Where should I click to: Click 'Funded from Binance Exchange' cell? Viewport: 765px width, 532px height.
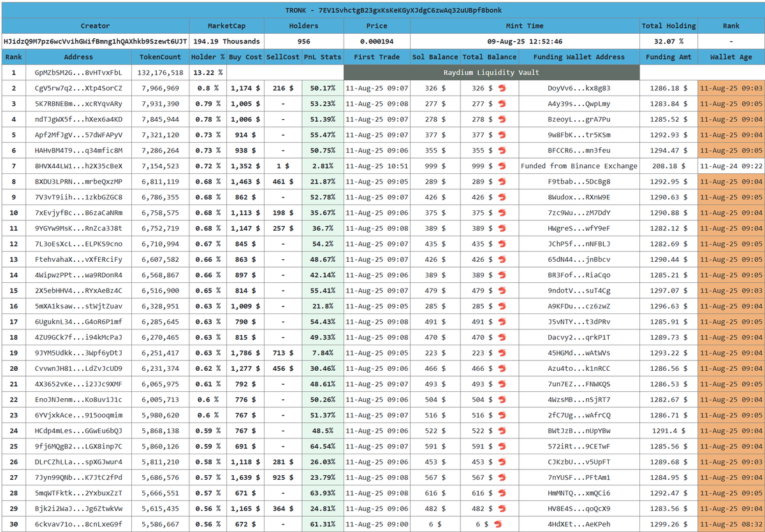click(x=579, y=166)
